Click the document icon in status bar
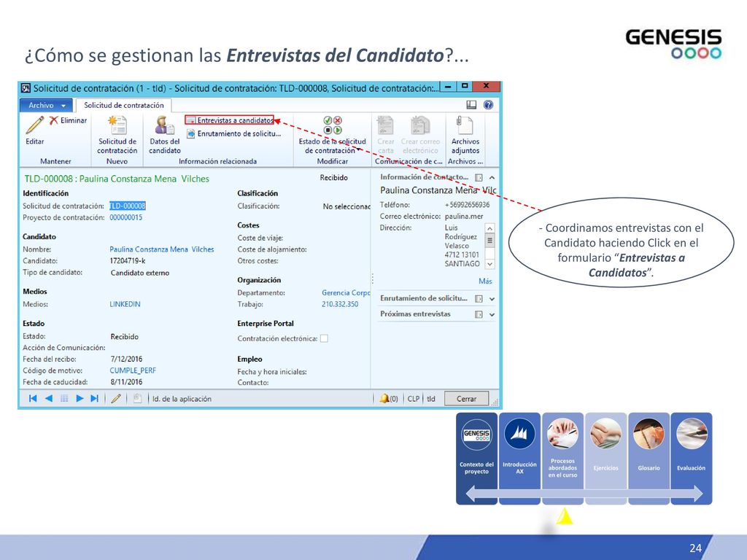Image resolution: width=747 pixels, height=560 pixels. [x=137, y=399]
